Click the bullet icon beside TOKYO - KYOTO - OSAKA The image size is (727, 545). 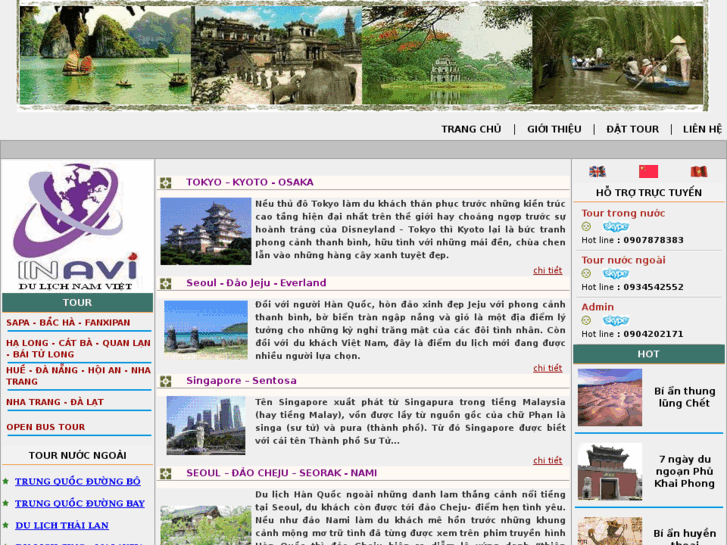[166, 183]
